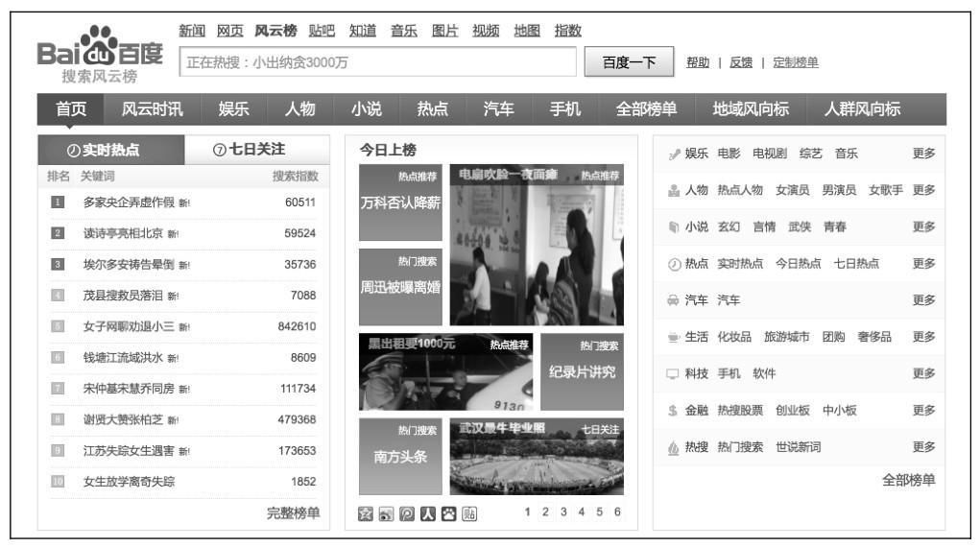Viewport: 980px width, 547px height.
Task: Open 地域风向标 navigation item
Action: tap(751, 108)
